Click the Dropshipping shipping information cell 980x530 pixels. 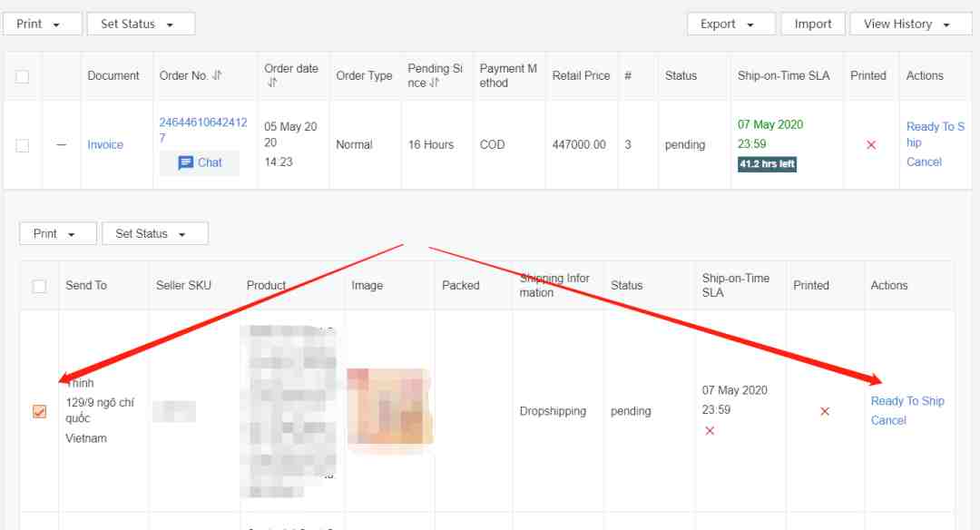(553, 411)
